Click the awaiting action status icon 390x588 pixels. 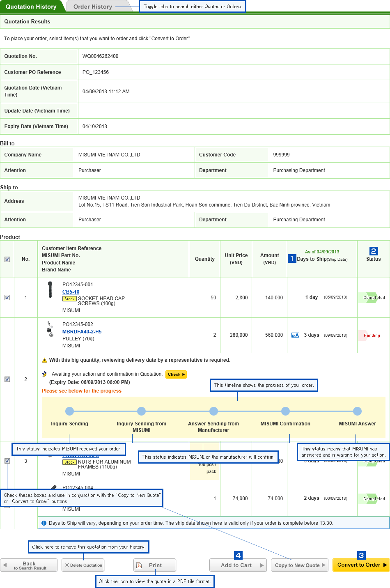(44, 374)
